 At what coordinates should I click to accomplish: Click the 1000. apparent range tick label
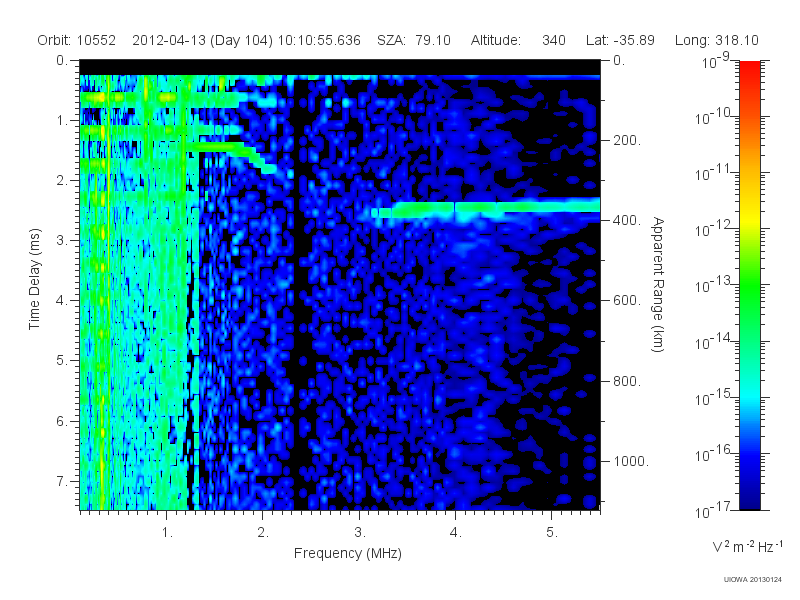pos(631,461)
